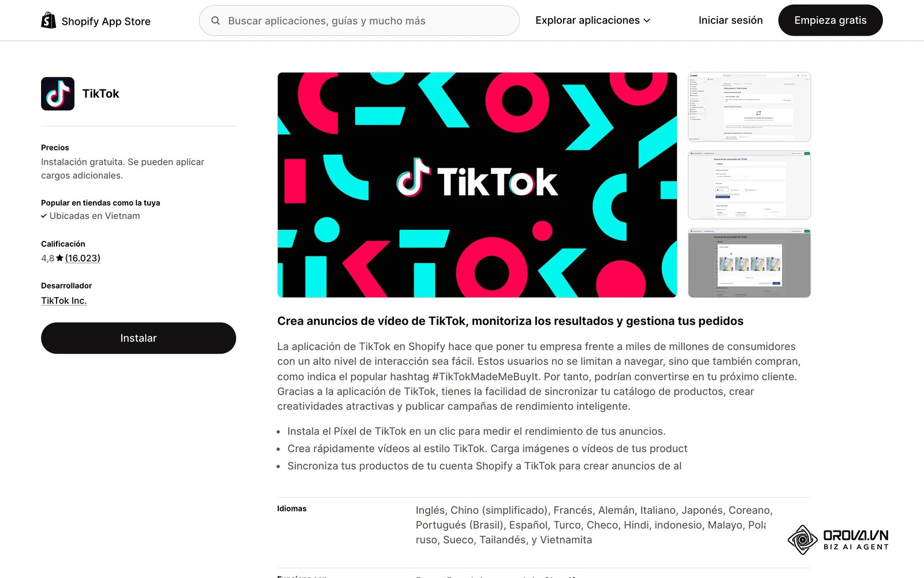Focus the Buscar aplicaciones search field

[359, 21]
